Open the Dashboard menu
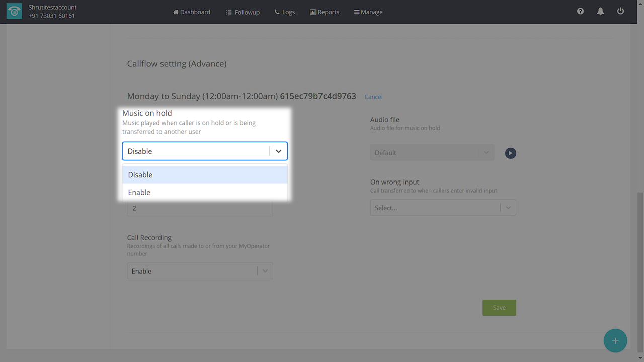This screenshot has width=644, height=362. 192,12
